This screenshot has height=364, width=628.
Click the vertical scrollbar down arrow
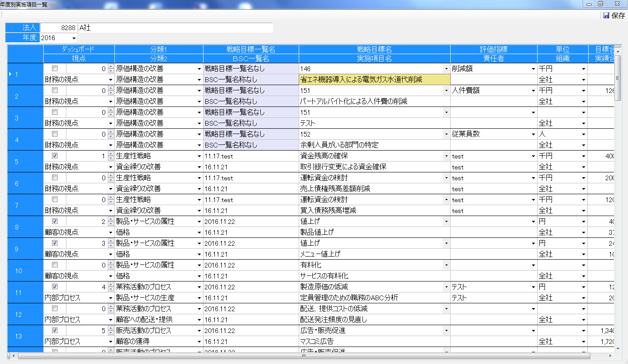click(x=618, y=348)
